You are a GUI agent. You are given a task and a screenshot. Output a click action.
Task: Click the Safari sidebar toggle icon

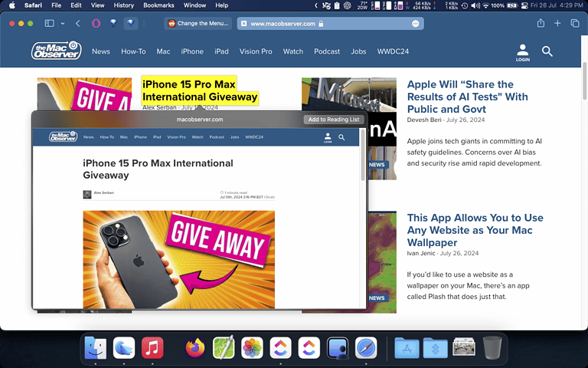click(x=49, y=24)
